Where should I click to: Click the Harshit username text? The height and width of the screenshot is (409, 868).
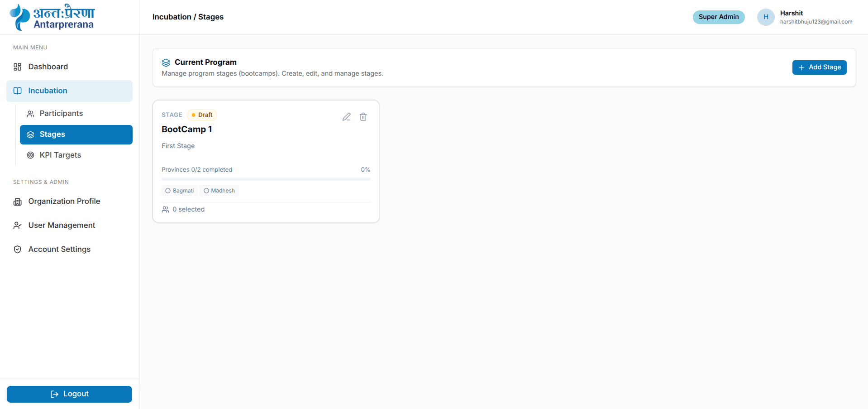tap(792, 13)
